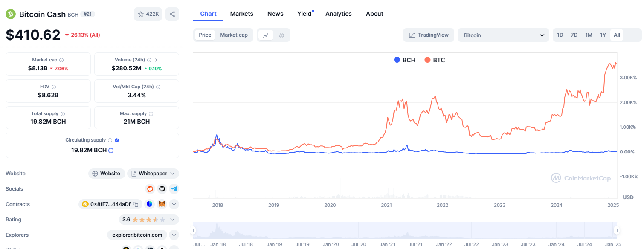Visit the Website link
The image size is (644, 249).
(x=107, y=174)
